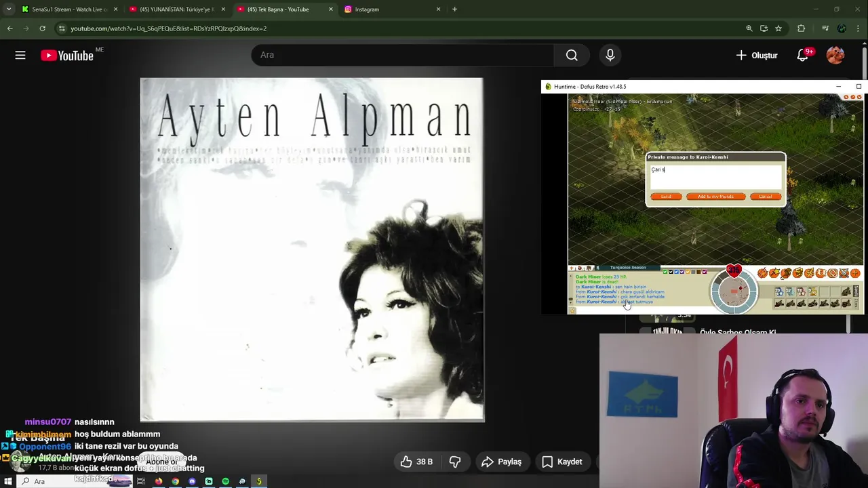Click the Ayten Alpman album cover video
Viewport: 868px width, 488px height.
pos(312,249)
